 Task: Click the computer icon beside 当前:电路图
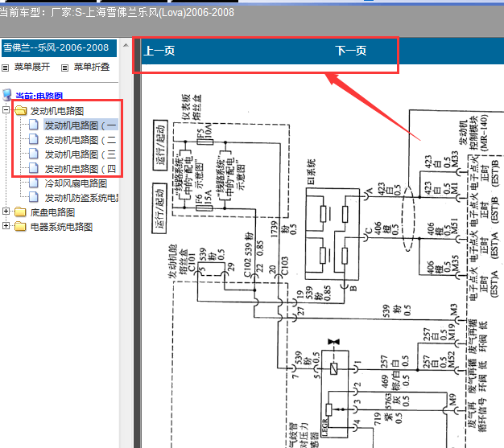[x=6, y=95]
